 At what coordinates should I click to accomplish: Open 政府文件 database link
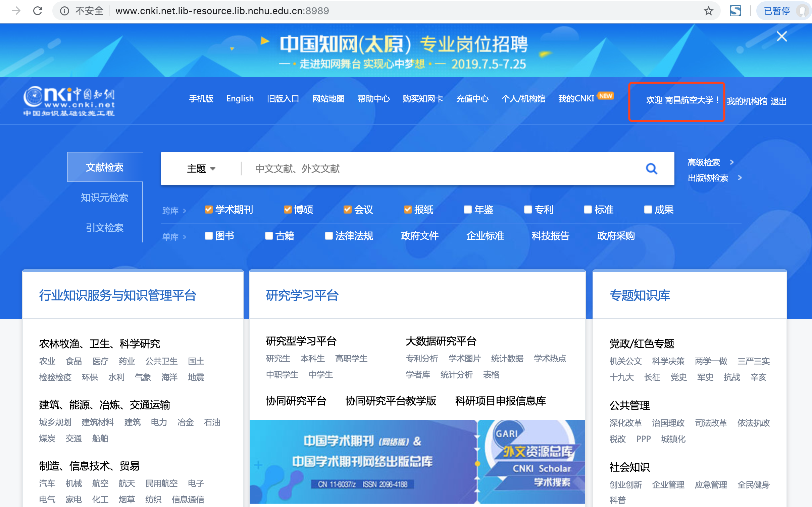[x=419, y=236]
